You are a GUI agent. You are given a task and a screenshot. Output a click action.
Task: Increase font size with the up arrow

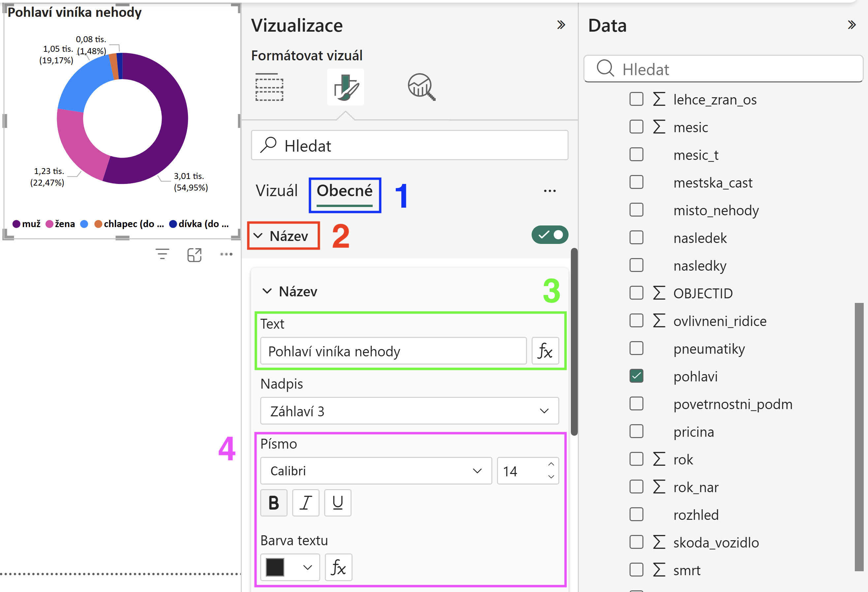[x=551, y=464]
